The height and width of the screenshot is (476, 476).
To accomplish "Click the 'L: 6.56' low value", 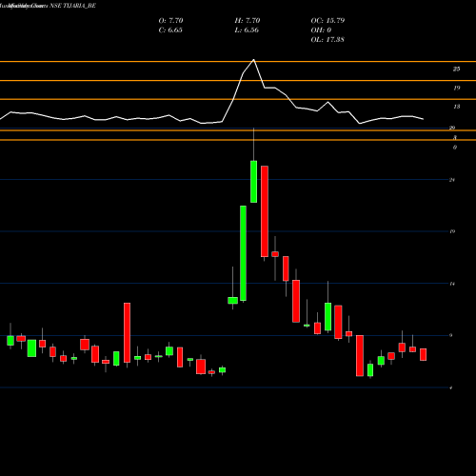I will pos(247,30).
